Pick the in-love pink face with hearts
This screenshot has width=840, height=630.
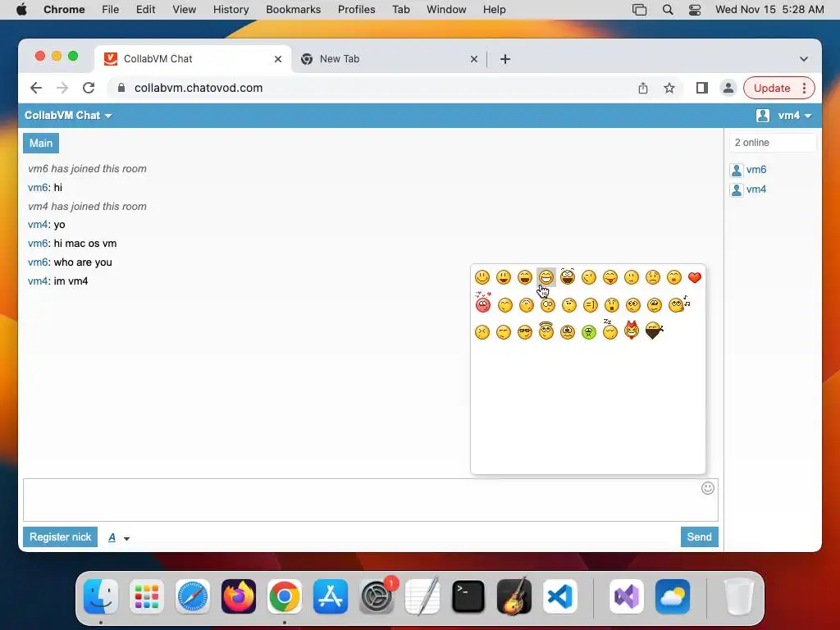[482, 304]
